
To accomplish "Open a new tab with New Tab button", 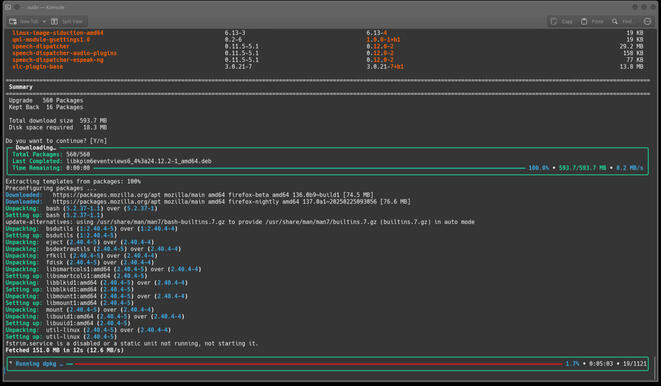I will [x=24, y=21].
